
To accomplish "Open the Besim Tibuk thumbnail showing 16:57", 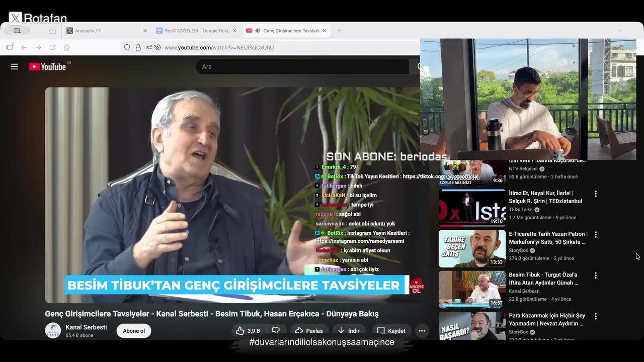I will point(472,289).
